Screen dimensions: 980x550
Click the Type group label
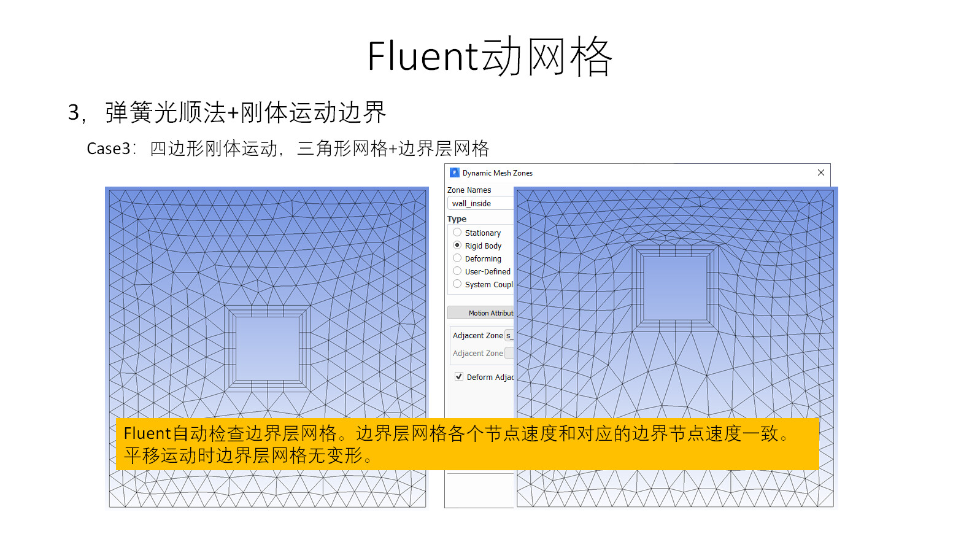point(457,219)
